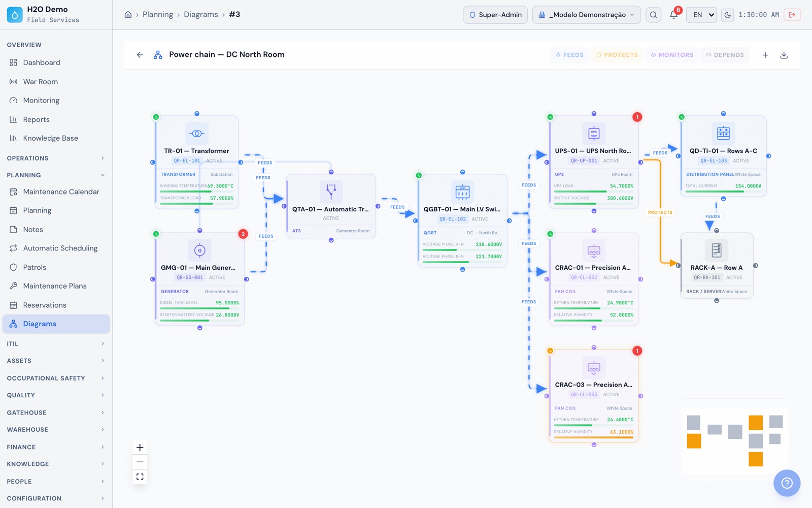Image resolution: width=812 pixels, height=508 pixels.
Task: Open Maintenance Calendar menu item
Action: pyautogui.click(x=56, y=192)
